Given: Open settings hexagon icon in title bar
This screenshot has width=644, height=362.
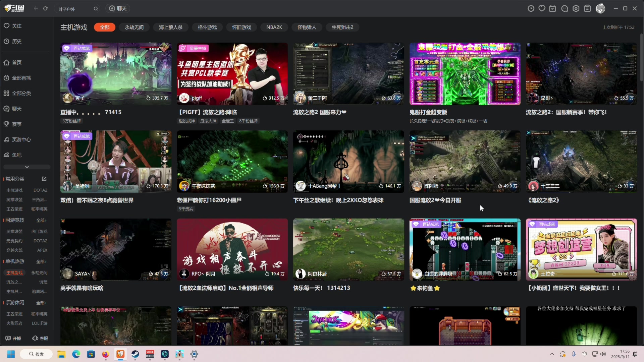Looking at the screenshot, I should (x=576, y=8).
